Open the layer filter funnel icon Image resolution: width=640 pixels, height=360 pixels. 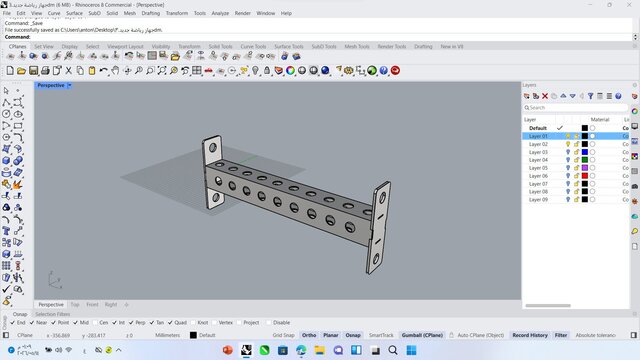click(x=591, y=96)
